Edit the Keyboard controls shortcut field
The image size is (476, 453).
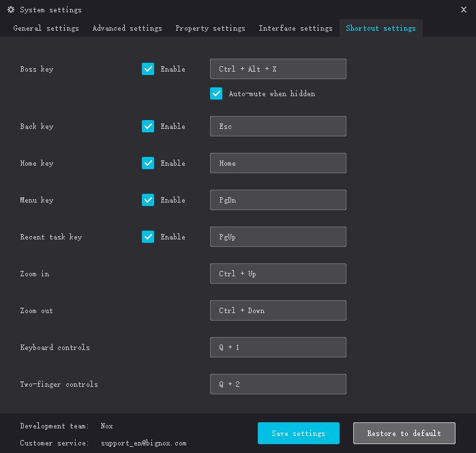[x=278, y=347]
